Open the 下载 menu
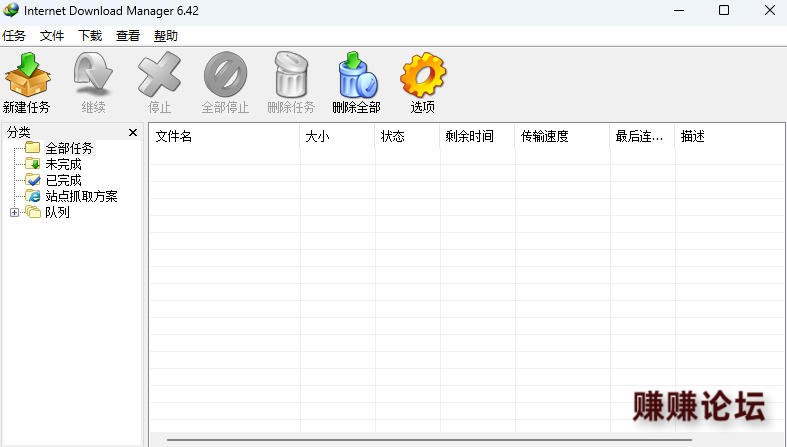 pos(90,36)
